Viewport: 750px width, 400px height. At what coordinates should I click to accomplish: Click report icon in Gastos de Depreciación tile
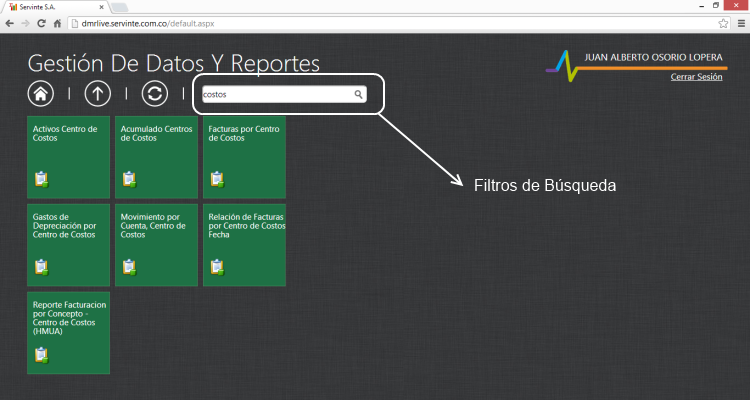(41, 267)
